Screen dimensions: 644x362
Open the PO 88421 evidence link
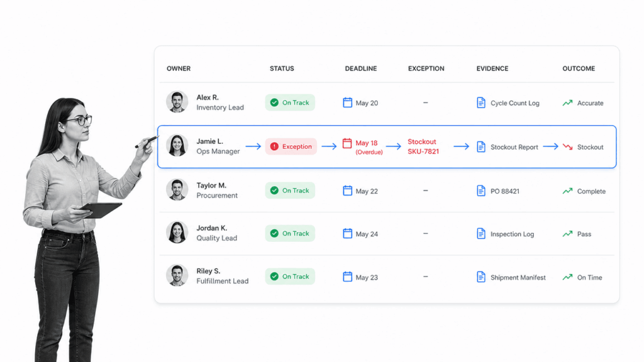pyautogui.click(x=505, y=191)
